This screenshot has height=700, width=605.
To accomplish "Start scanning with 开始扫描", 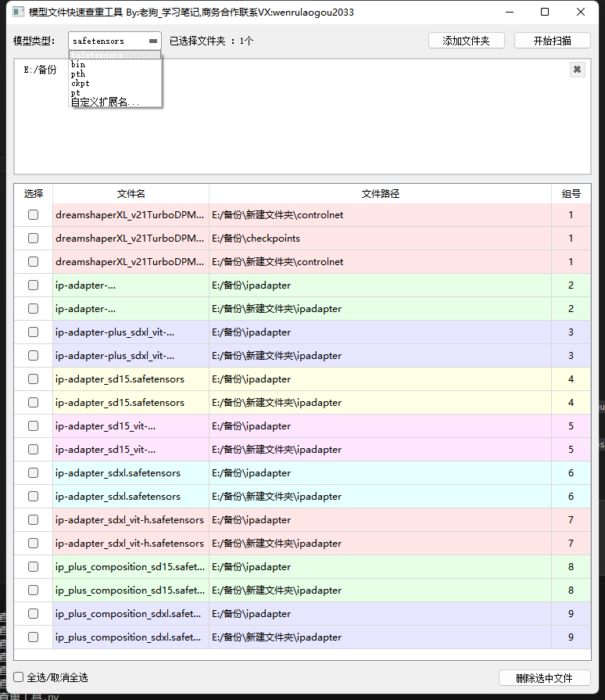I will click(x=552, y=41).
